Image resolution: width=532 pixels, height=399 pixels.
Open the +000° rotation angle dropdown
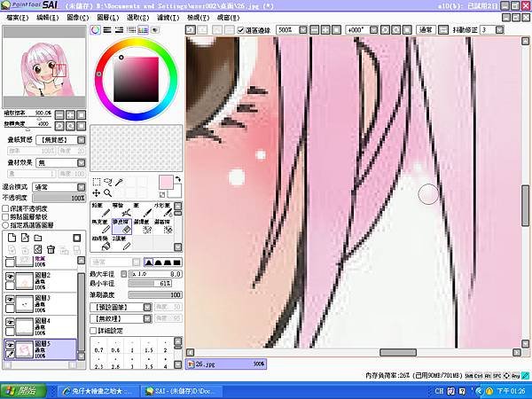[373, 30]
